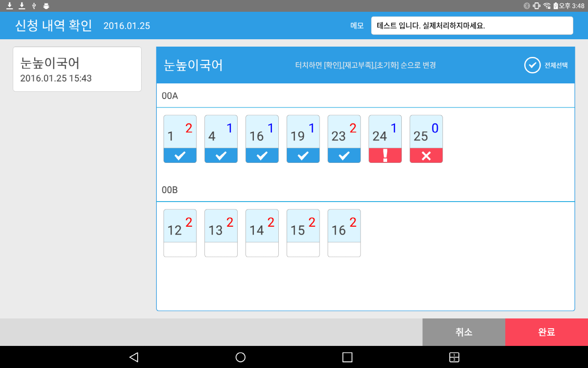Viewport: 588px width, 368px height.
Task: Click the 메모 label
Action: coord(357,26)
